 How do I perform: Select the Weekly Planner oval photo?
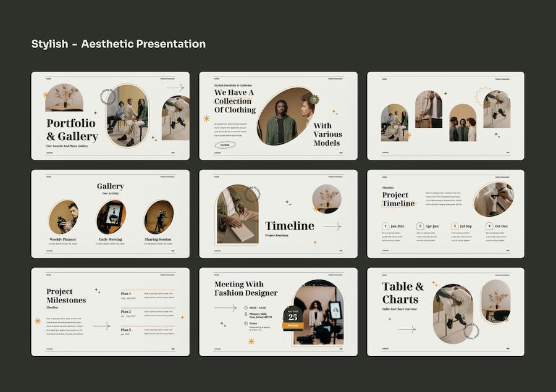click(x=63, y=216)
